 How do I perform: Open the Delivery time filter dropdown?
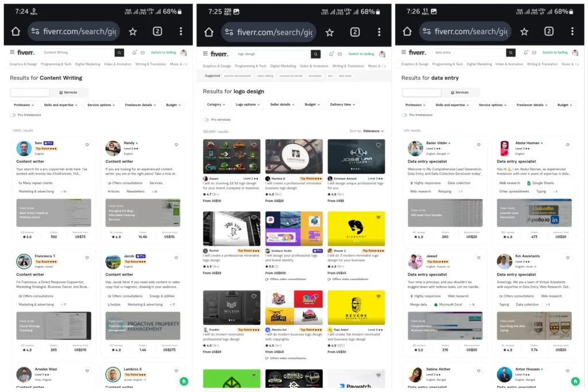342,104
